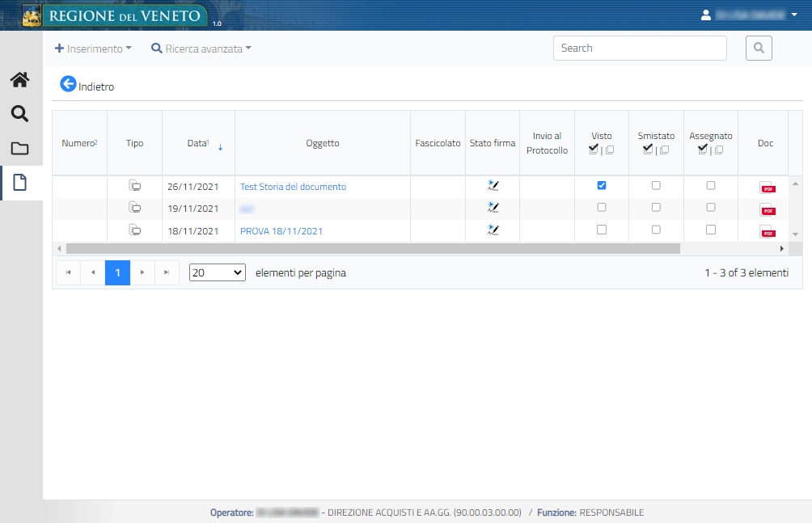Open PDF for PROVA 18/11/2021 row

click(767, 231)
